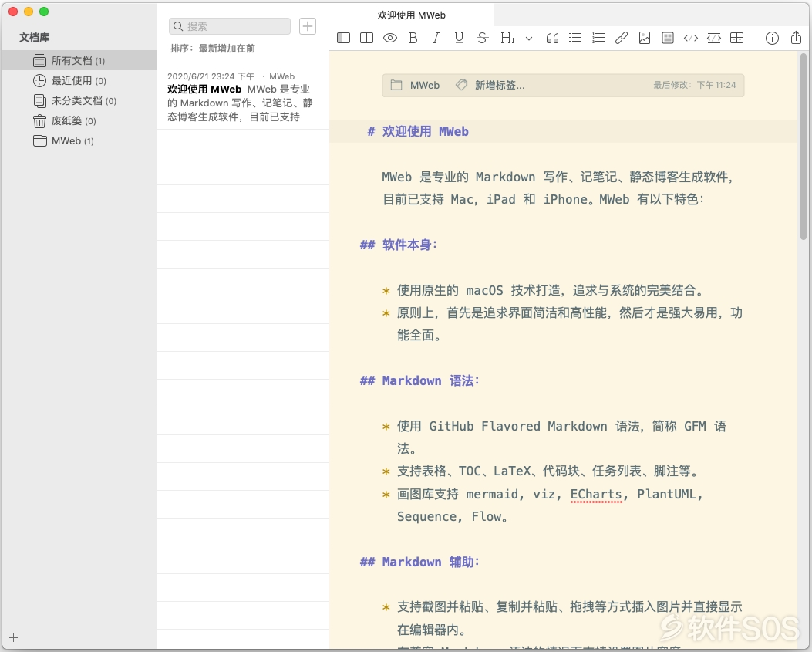Image resolution: width=812 pixels, height=652 pixels.
Task: Select the MWeb folder in the sidebar
Action: [79, 141]
